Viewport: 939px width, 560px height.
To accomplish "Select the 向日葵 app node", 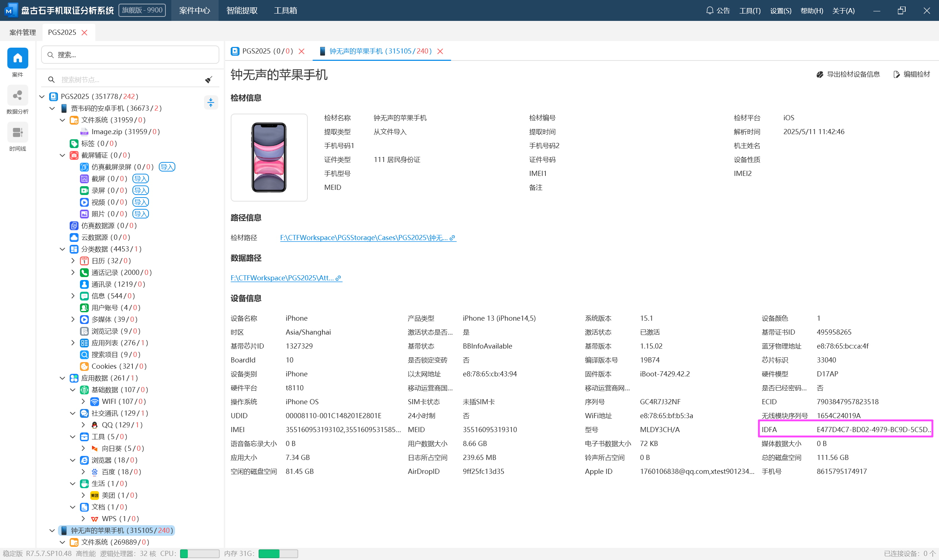I will tap(117, 448).
